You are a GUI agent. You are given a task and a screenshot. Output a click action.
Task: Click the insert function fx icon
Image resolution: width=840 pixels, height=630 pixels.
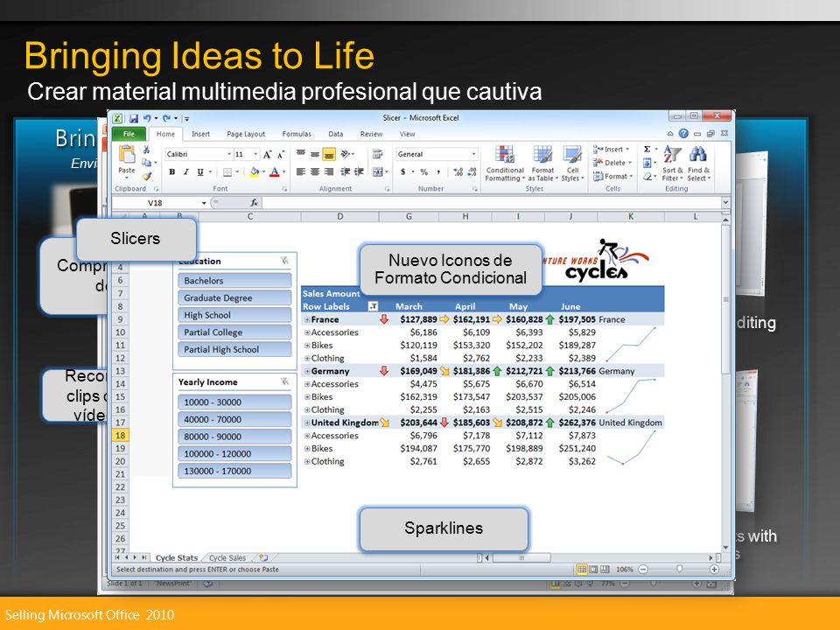click(x=254, y=202)
